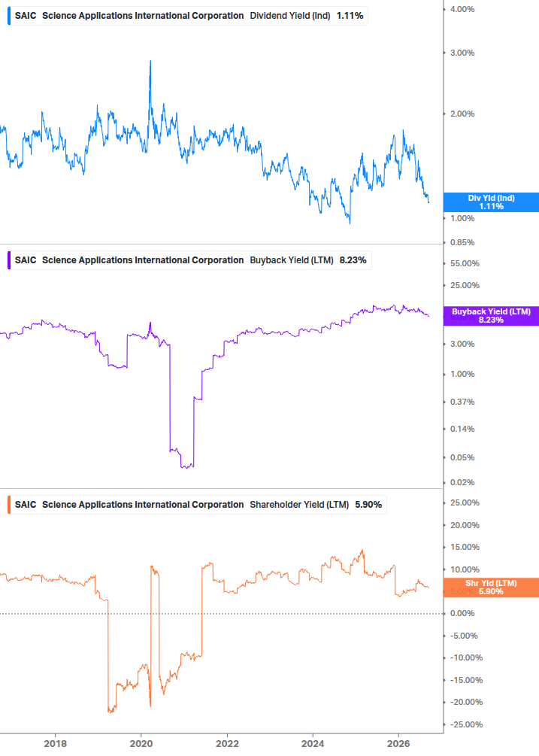
Task: Click the -5.00% shareholder yield axis label
Action: point(464,636)
